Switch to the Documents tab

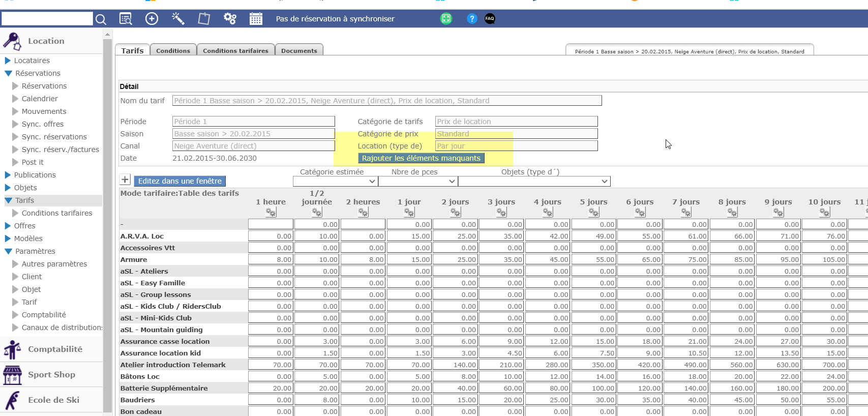(x=299, y=50)
